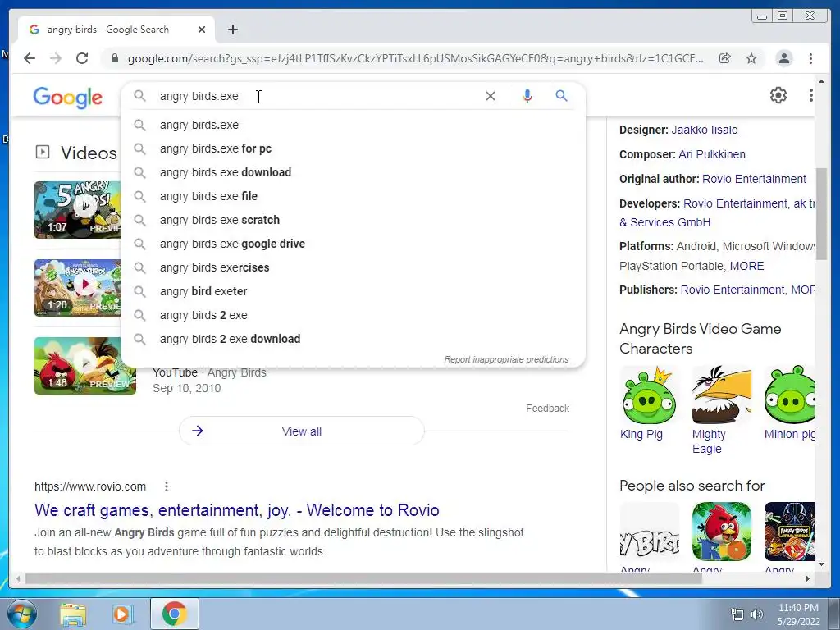The height and width of the screenshot is (630, 840).
Task: Clear the search box text
Action: coord(491,96)
